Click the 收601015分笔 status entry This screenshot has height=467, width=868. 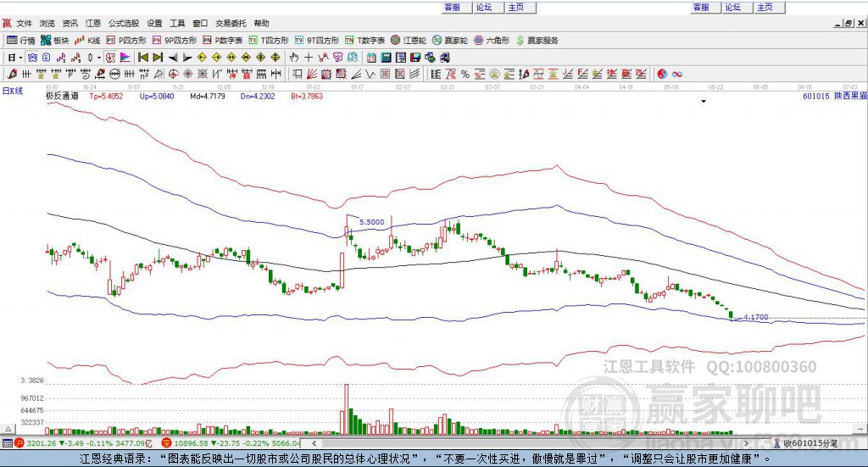click(806, 443)
